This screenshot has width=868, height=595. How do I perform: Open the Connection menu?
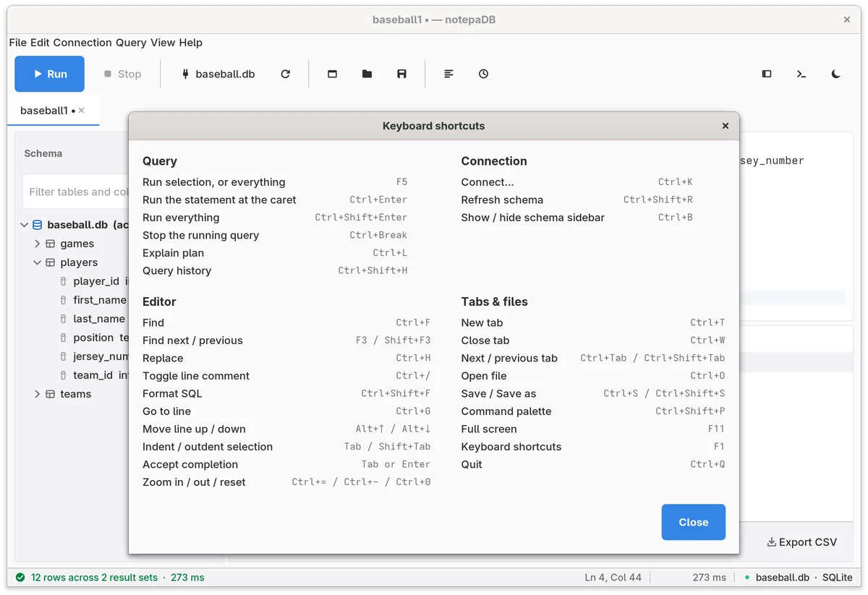[x=82, y=43]
